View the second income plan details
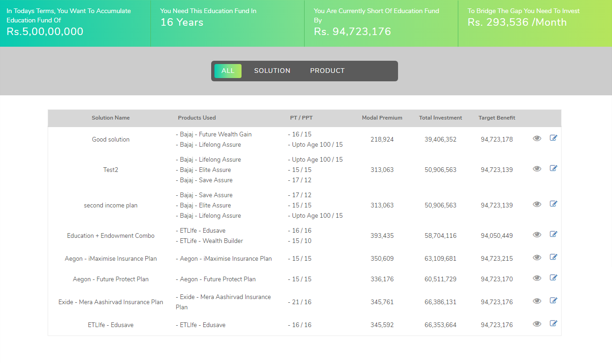The image size is (612, 364). [537, 204]
